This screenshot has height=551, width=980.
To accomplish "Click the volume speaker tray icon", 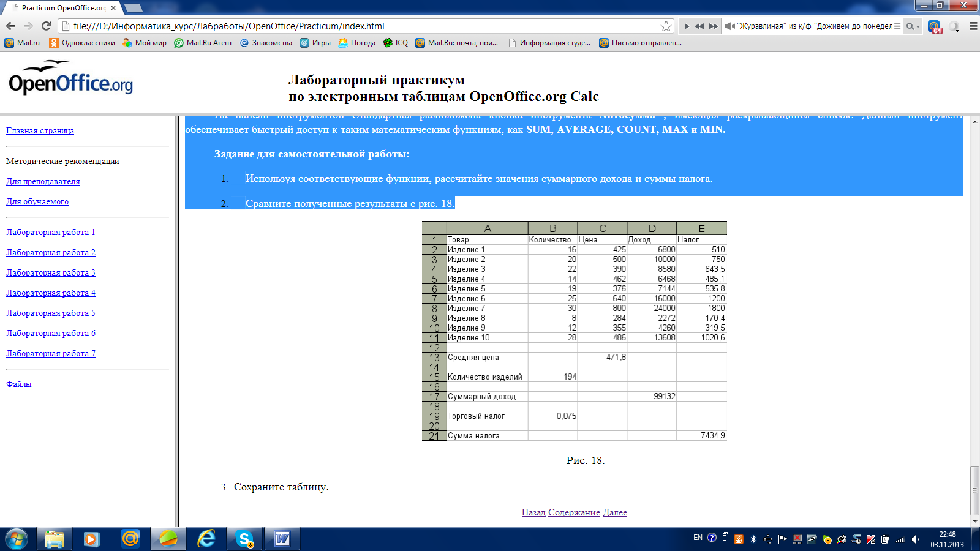I will pos(915,539).
